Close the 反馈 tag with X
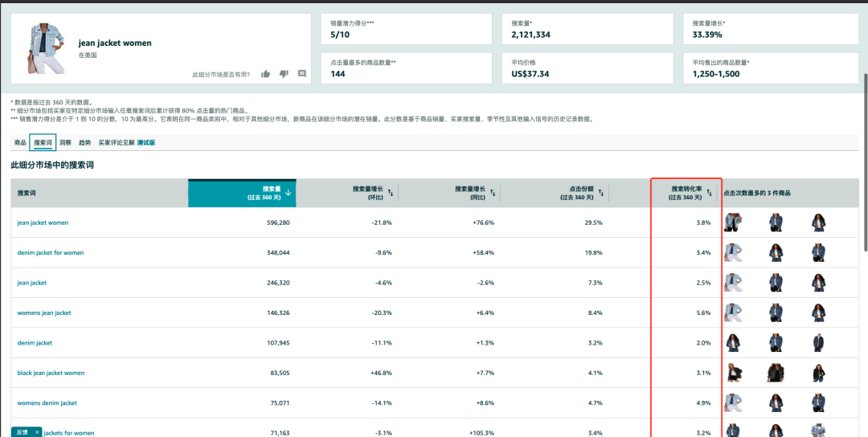Image resolution: width=868 pixels, height=437 pixels. point(37,432)
